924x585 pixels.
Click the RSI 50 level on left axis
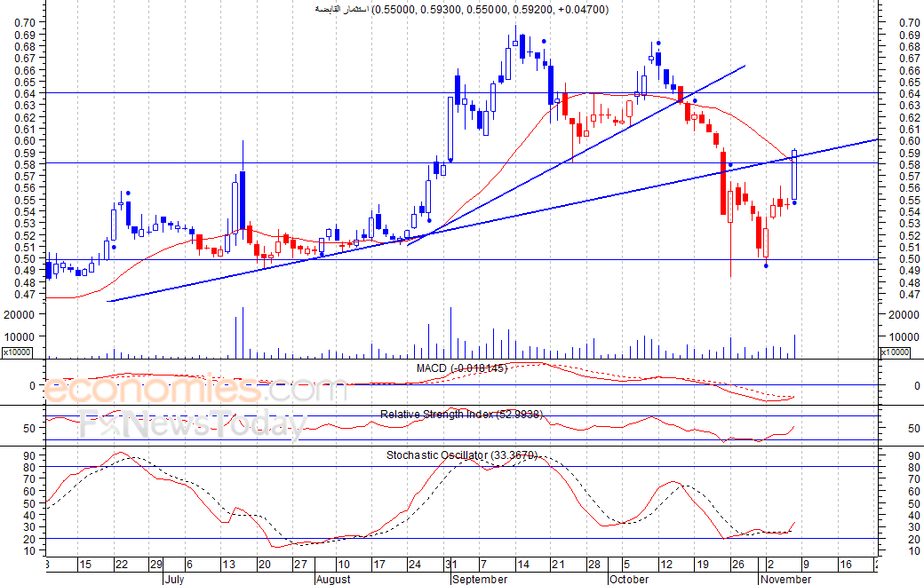coord(29,429)
